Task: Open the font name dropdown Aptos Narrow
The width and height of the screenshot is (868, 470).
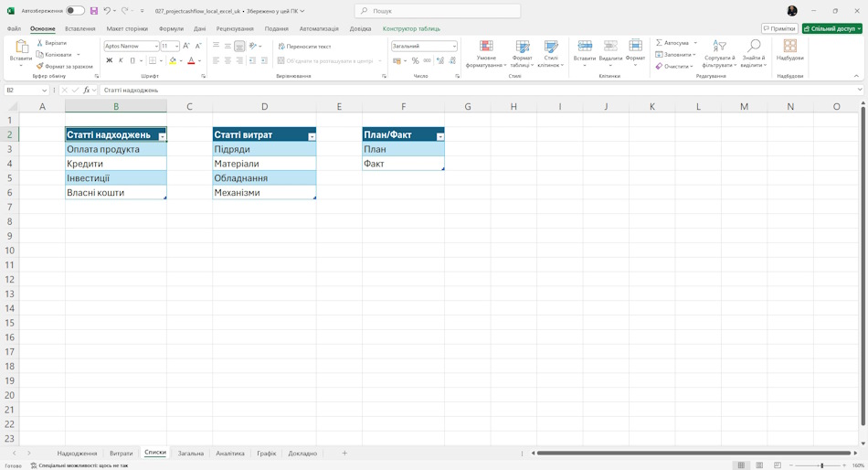Action: [x=156, y=46]
